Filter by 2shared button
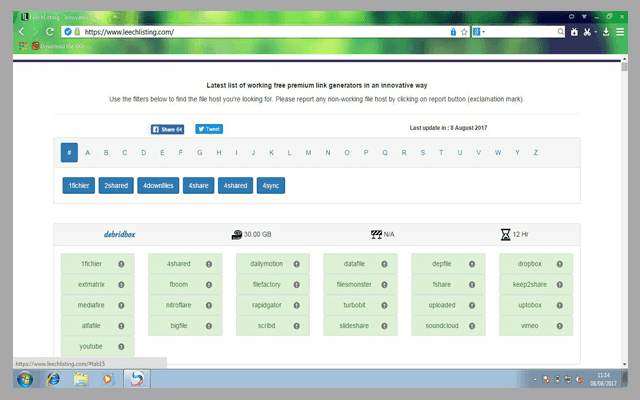The image size is (640, 400). coord(116,186)
